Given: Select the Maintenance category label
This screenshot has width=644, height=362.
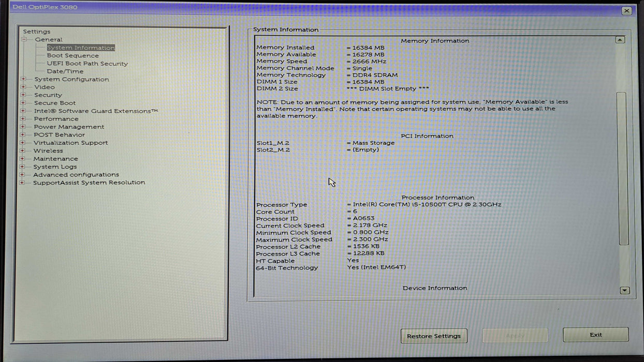Looking at the screenshot, I should (x=55, y=159).
